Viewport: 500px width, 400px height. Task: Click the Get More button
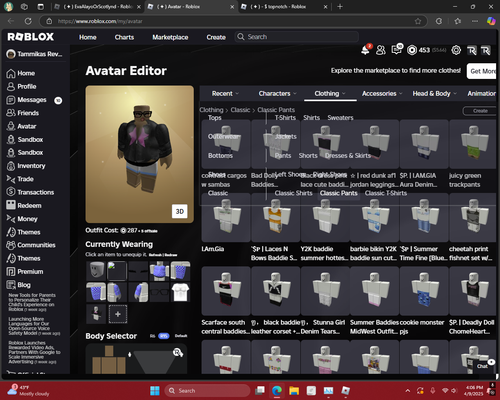482,71
